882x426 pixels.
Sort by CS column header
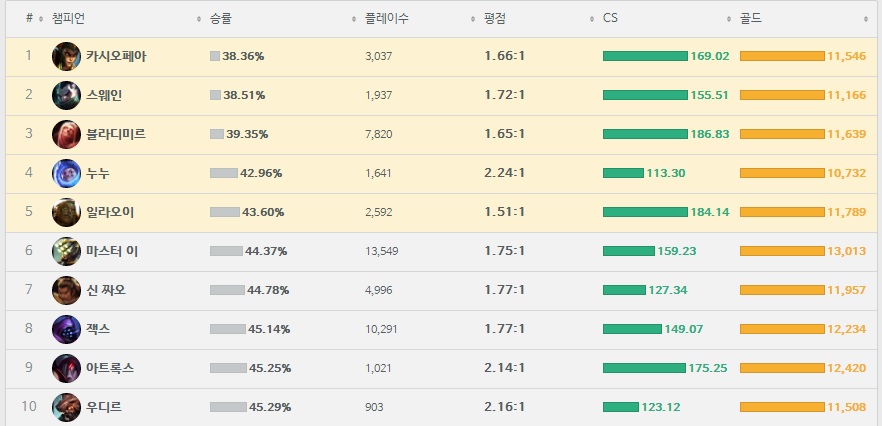coord(611,19)
